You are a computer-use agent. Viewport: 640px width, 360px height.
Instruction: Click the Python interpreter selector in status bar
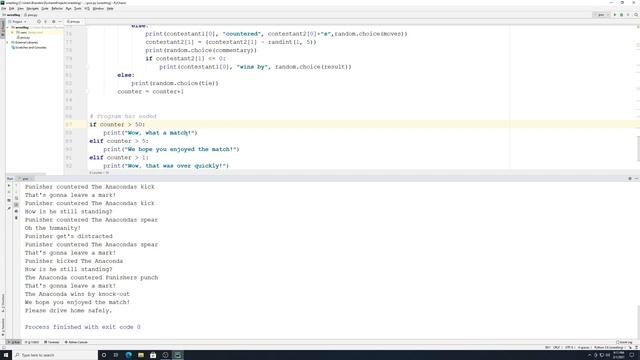point(609,347)
